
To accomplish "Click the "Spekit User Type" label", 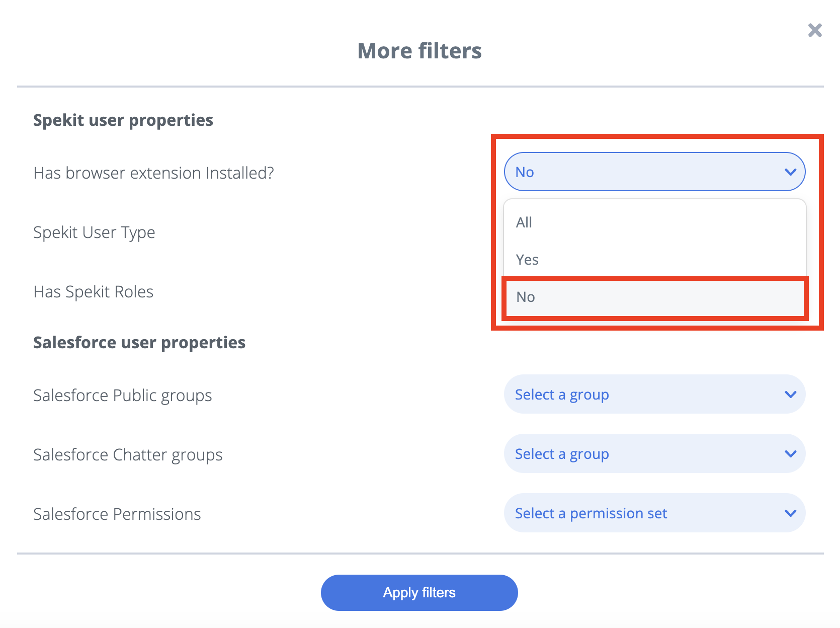I will [94, 233].
